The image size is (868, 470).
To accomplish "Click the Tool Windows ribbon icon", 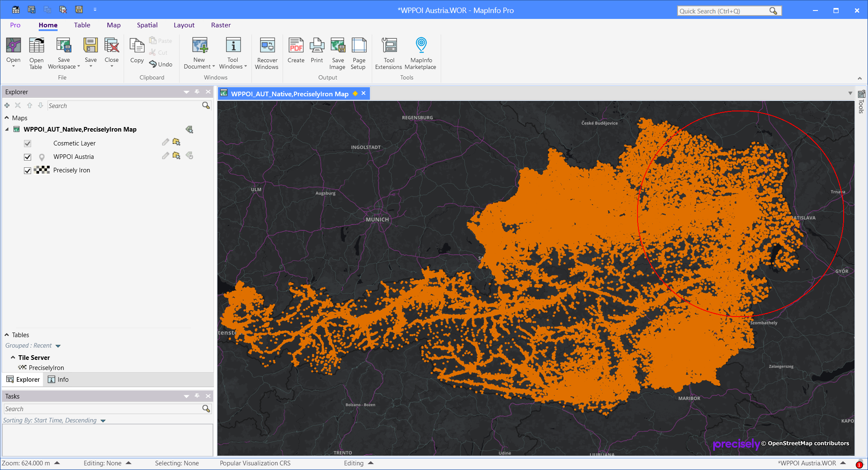I will point(233,45).
